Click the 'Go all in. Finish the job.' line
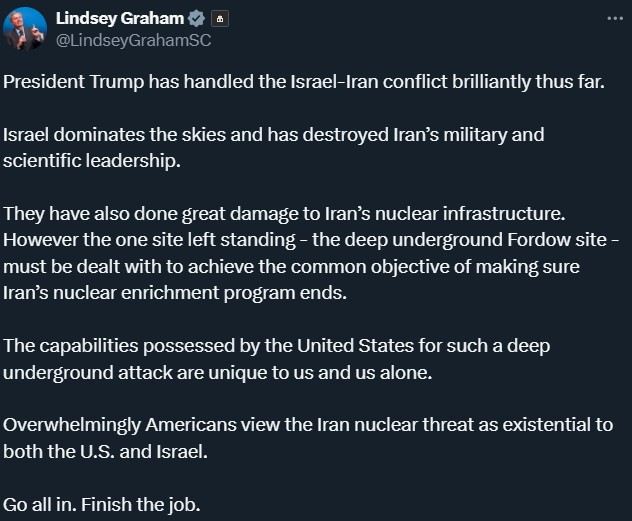The height and width of the screenshot is (521, 632). [102, 504]
